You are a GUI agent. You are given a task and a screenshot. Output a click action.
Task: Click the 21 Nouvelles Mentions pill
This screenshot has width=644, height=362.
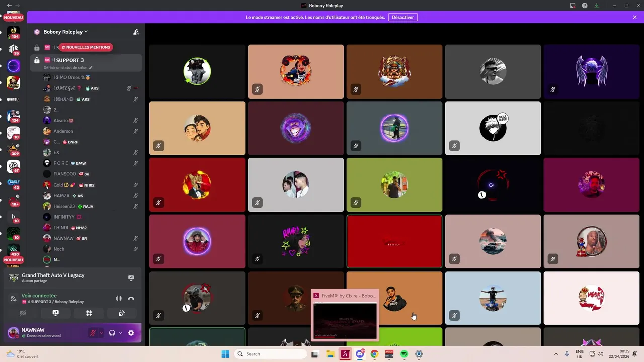(x=86, y=47)
